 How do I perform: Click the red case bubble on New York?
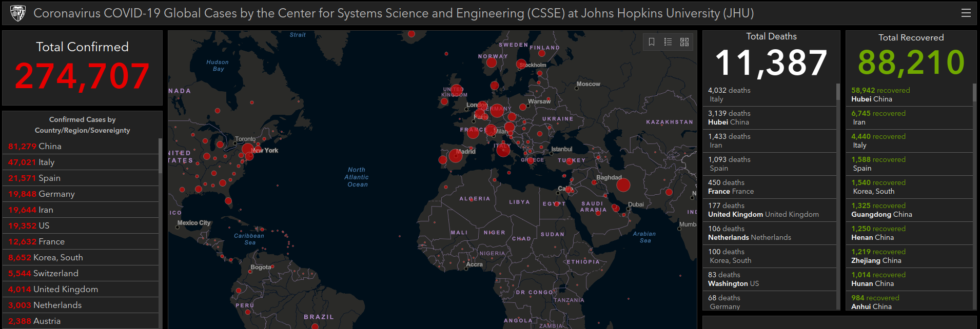[248, 150]
